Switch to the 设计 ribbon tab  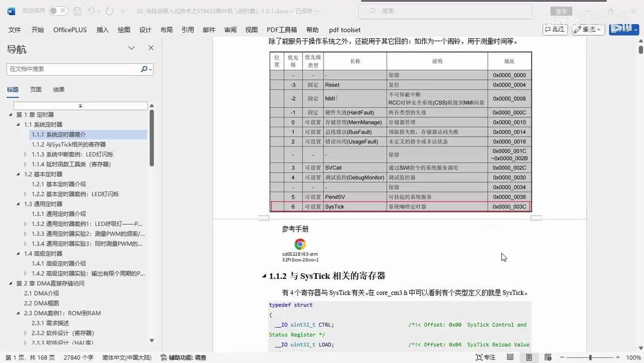click(145, 30)
